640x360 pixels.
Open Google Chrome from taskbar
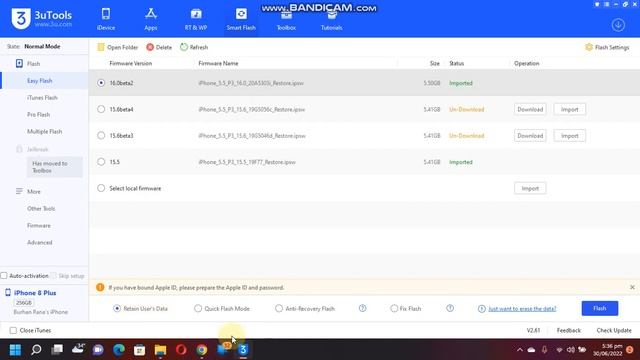click(x=202, y=350)
